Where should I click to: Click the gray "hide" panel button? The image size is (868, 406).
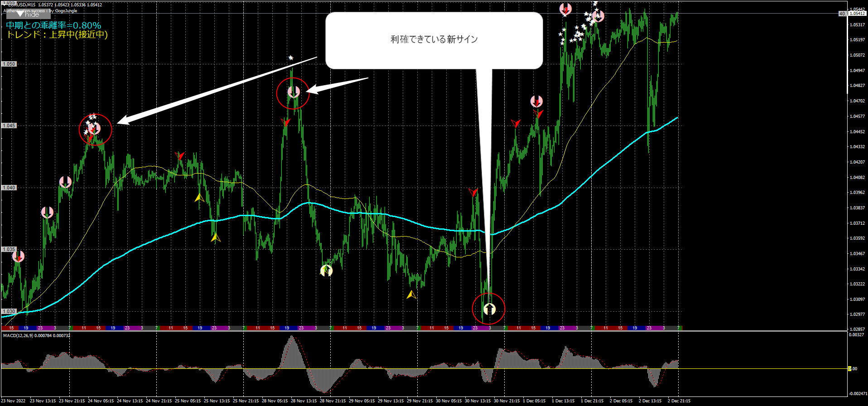coord(28,14)
